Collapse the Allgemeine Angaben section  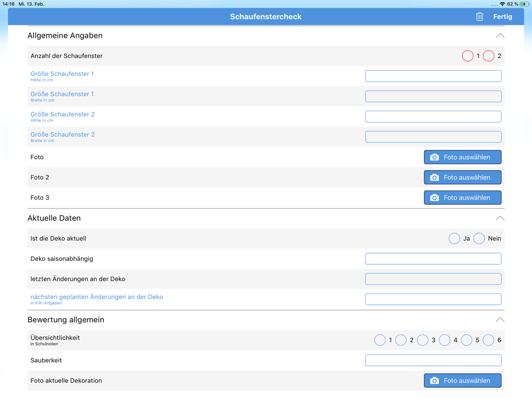pyautogui.click(x=500, y=36)
